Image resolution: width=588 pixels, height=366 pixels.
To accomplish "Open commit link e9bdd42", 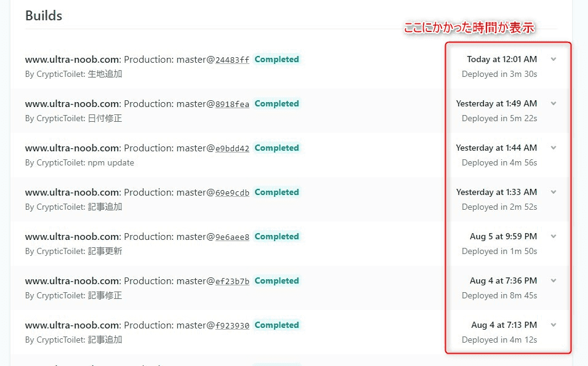I will (x=232, y=148).
